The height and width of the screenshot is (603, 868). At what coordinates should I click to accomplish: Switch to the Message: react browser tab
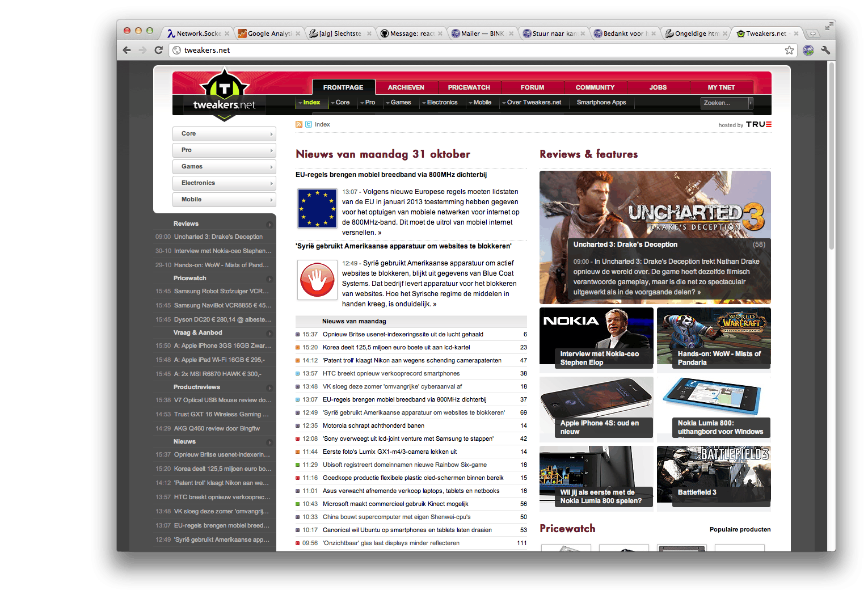tap(411, 33)
